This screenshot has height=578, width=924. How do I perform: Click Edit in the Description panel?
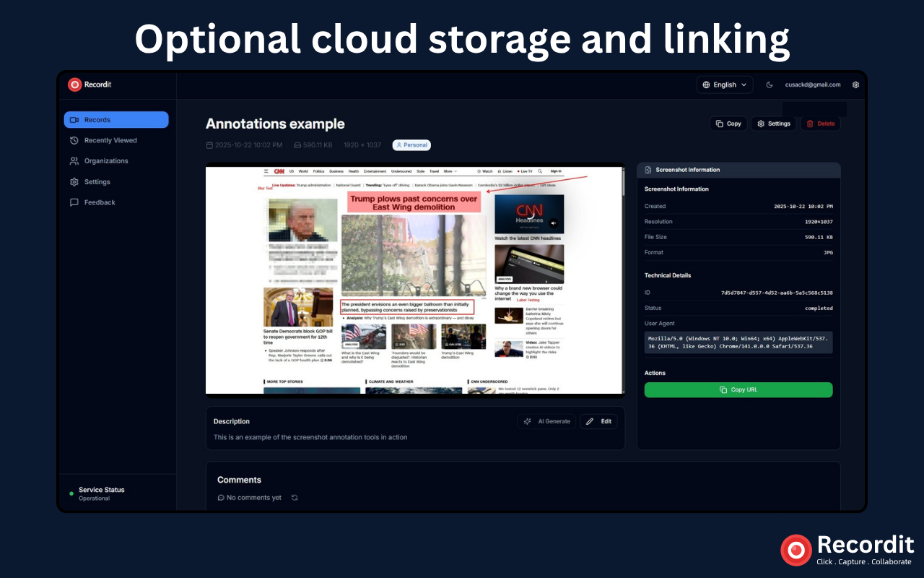click(x=598, y=421)
